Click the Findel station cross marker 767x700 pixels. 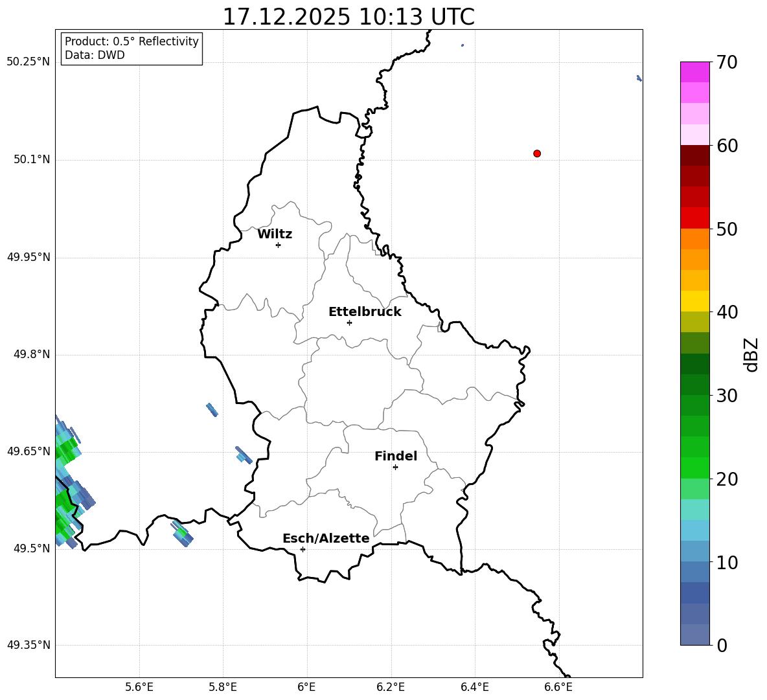click(x=395, y=468)
